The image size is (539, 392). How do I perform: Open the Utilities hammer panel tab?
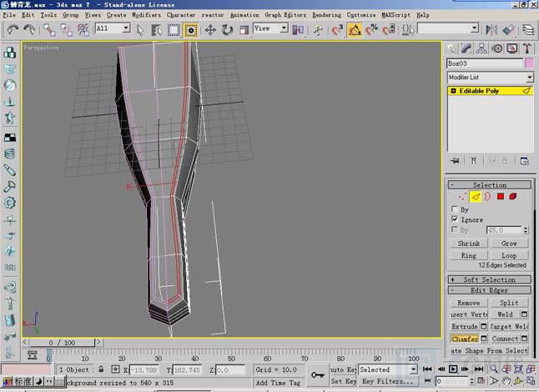pos(527,48)
